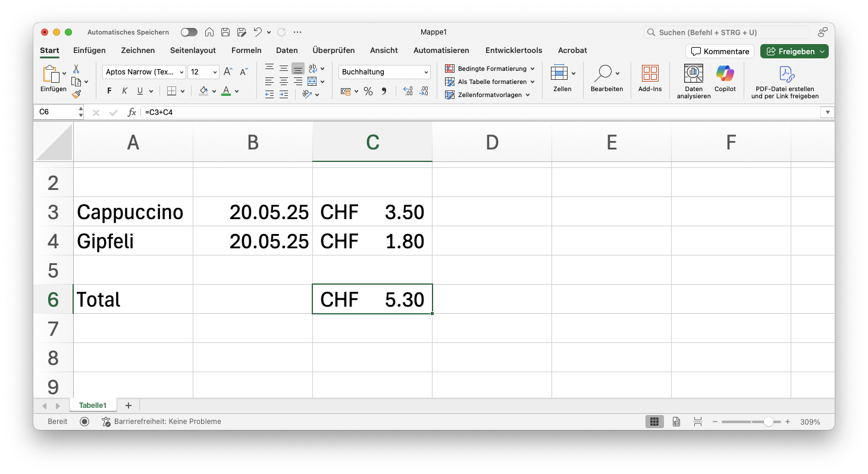868x474 pixels.
Task: Switch to Page Layout view in status bar
Action: coord(676,422)
